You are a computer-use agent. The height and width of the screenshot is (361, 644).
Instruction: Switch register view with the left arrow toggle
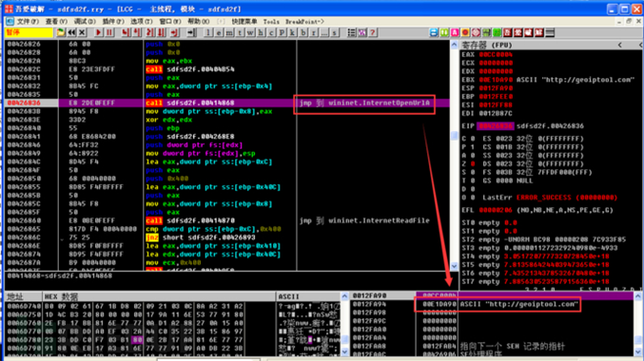coord(620,45)
